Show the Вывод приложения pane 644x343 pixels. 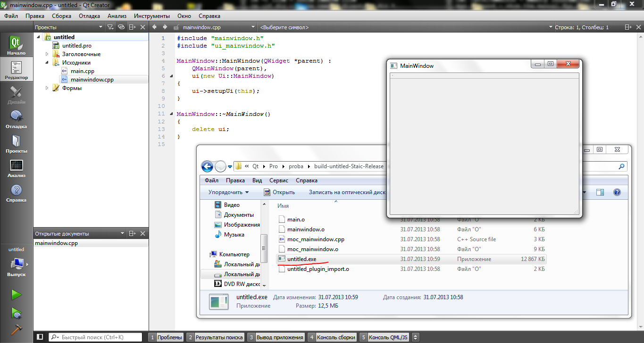point(276,337)
